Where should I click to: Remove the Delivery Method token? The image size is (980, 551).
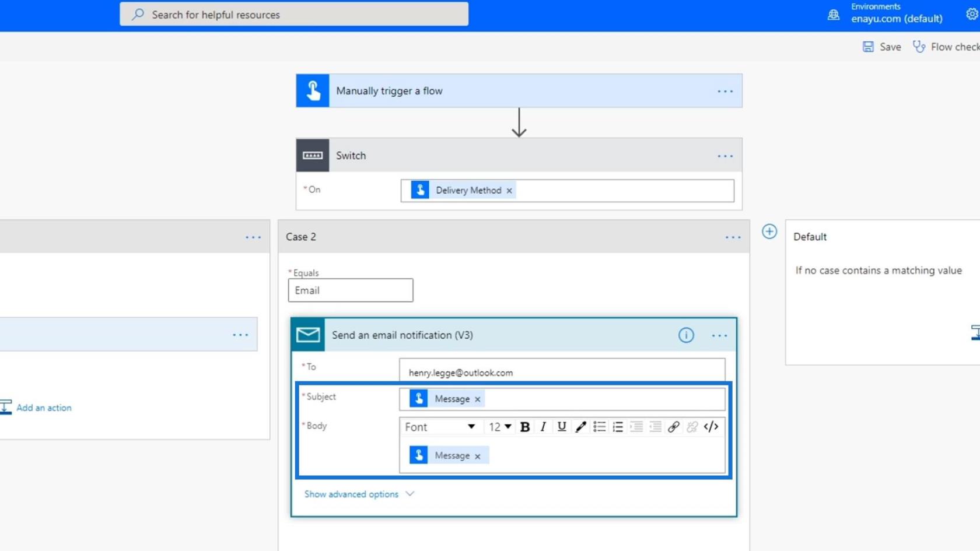(x=509, y=191)
